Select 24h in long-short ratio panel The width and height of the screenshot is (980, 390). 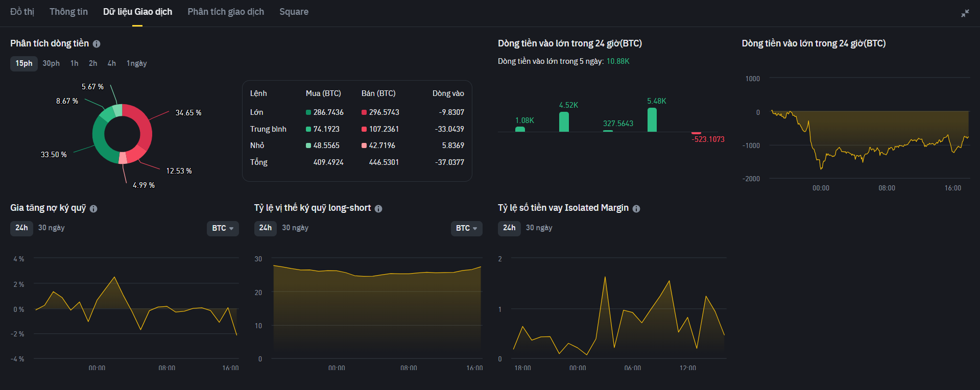pos(266,228)
